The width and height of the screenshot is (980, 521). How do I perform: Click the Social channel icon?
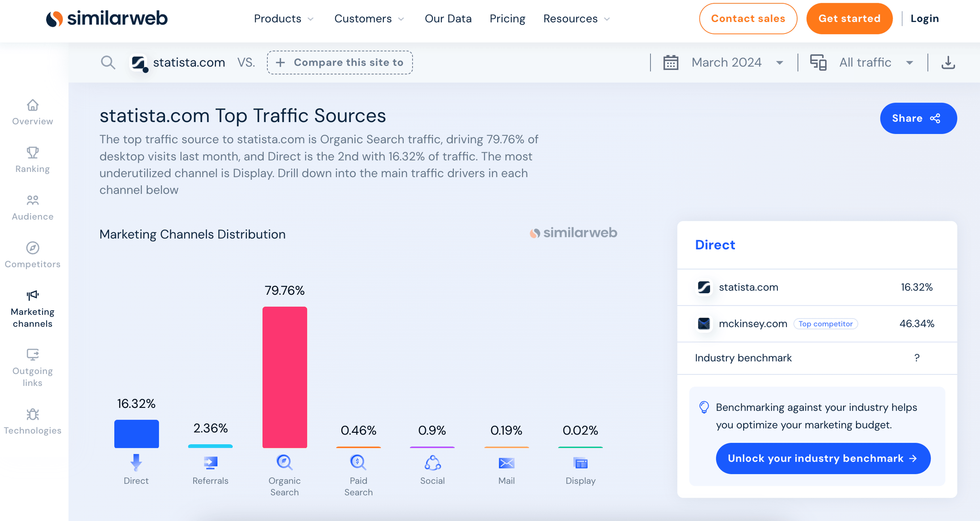[x=432, y=463]
